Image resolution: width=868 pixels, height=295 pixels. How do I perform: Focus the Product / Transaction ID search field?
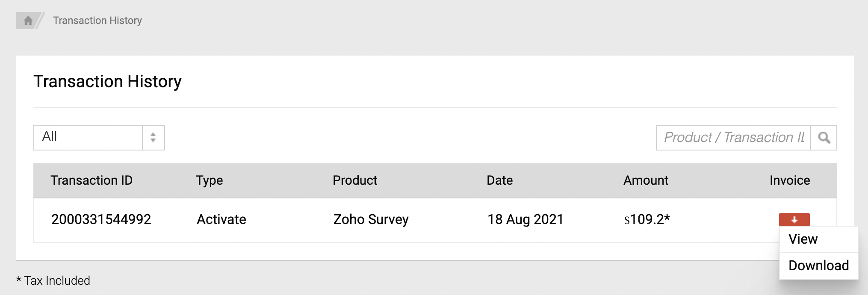tap(733, 138)
